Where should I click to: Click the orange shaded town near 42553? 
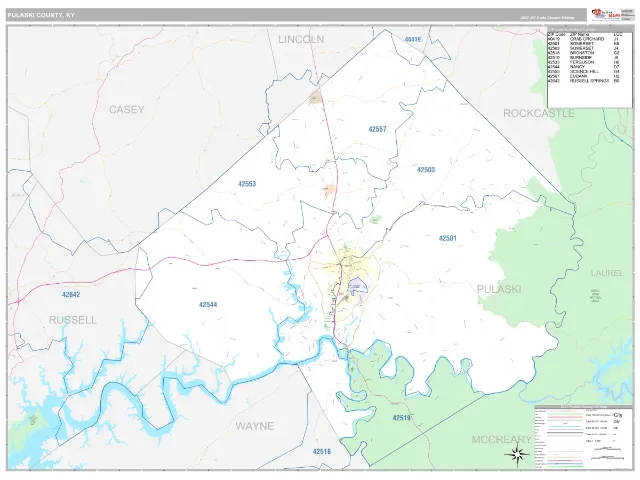tap(329, 189)
